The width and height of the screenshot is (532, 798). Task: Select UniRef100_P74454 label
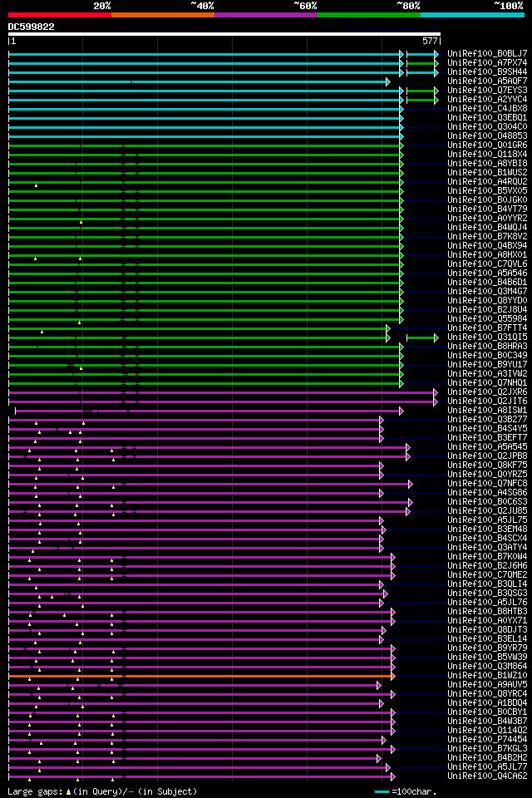[x=487, y=740]
